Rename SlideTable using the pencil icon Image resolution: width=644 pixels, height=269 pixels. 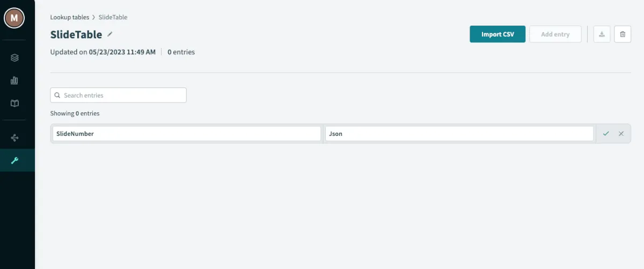[110, 34]
